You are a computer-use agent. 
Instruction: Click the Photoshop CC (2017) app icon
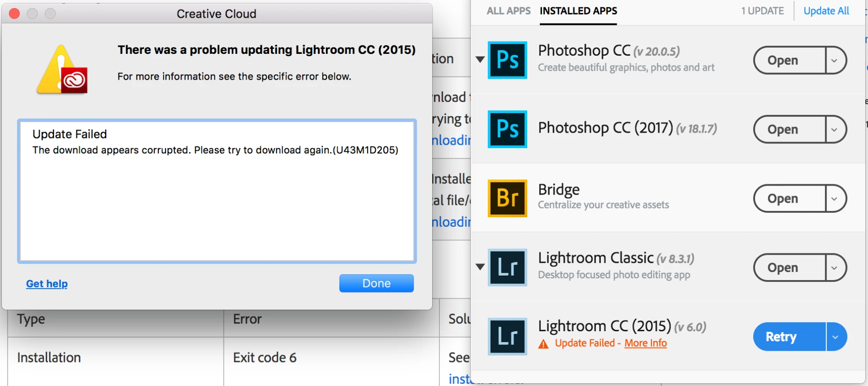point(507,129)
